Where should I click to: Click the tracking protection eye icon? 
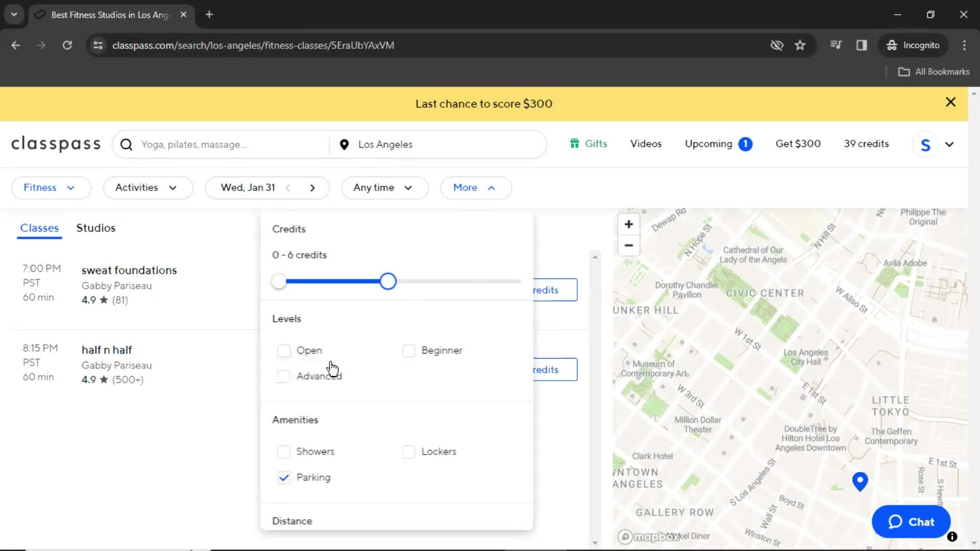(776, 45)
